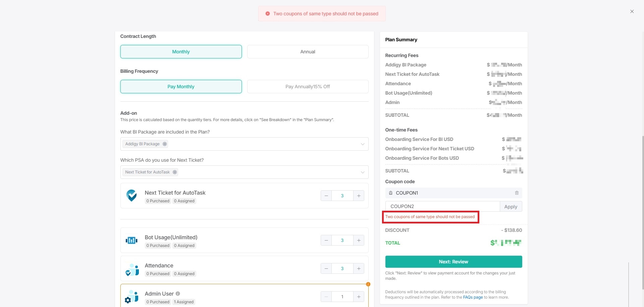Viewport: 644px width, 307px height.
Task: Remove the Addigy BI Package tag
Action: point(165,144)
